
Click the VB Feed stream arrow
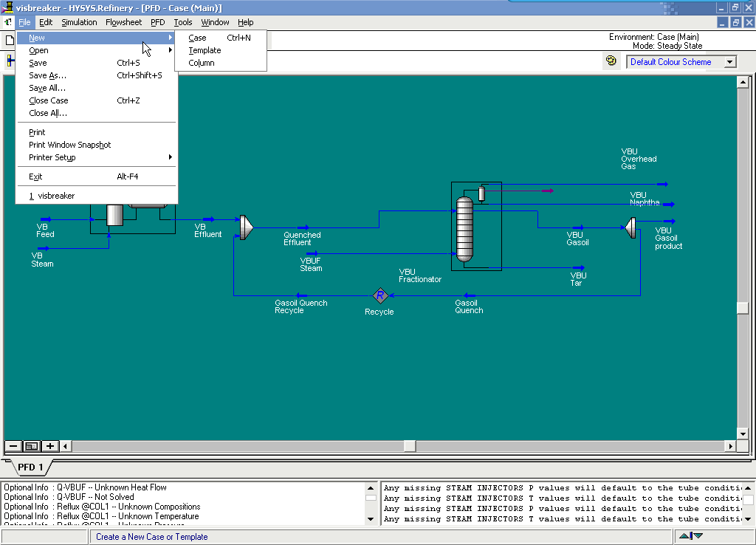47,219
